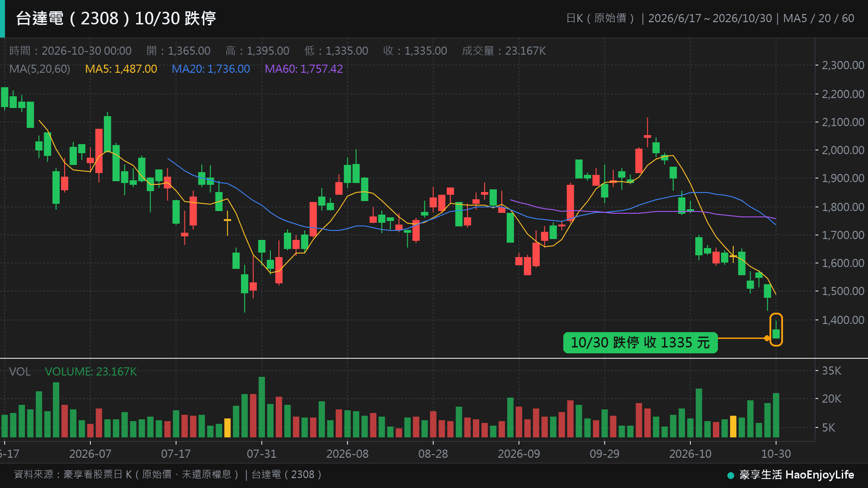Click the VOL panel label
The height and width of the screenshot is (488, 868).
pos(20,371)
